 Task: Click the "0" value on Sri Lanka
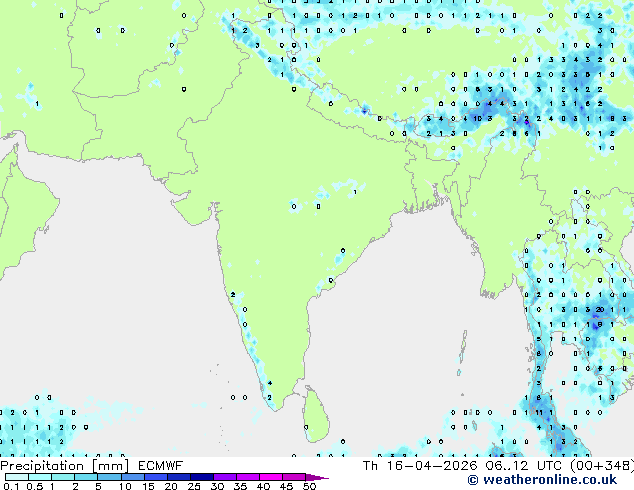pyautogui.click(x=306, y=427)
